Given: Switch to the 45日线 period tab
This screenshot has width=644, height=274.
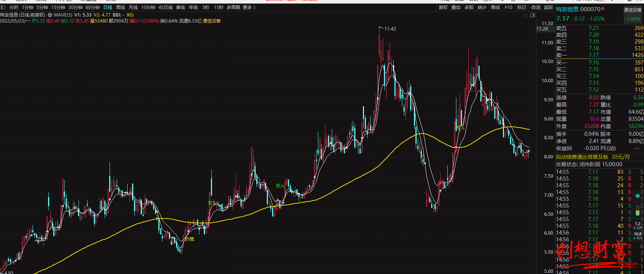Looking at the screenshot, I should coord(166,8).
